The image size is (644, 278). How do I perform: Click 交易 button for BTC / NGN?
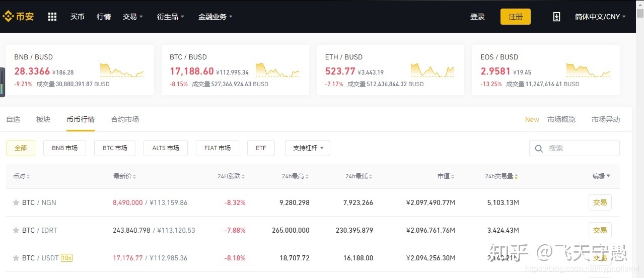(600, 202)
